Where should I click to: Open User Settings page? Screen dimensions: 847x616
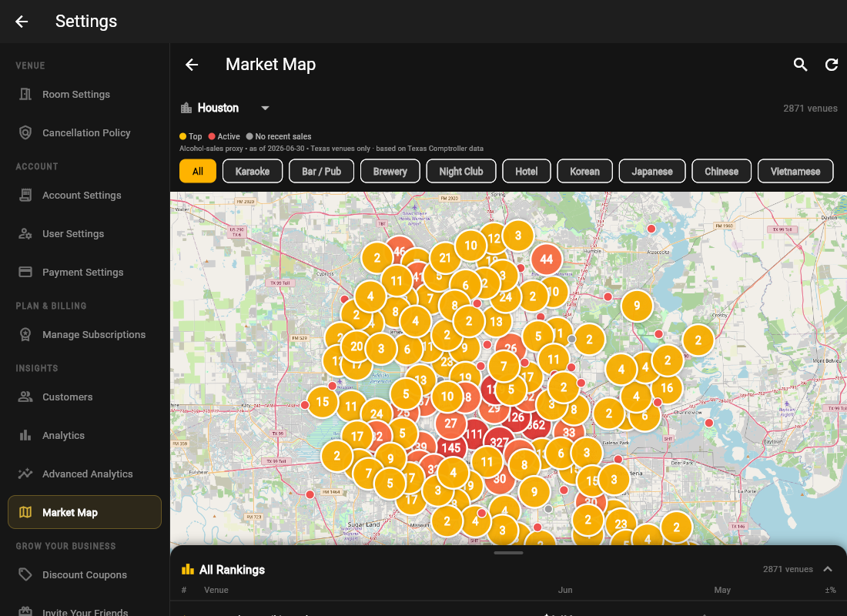pos(85,234)
